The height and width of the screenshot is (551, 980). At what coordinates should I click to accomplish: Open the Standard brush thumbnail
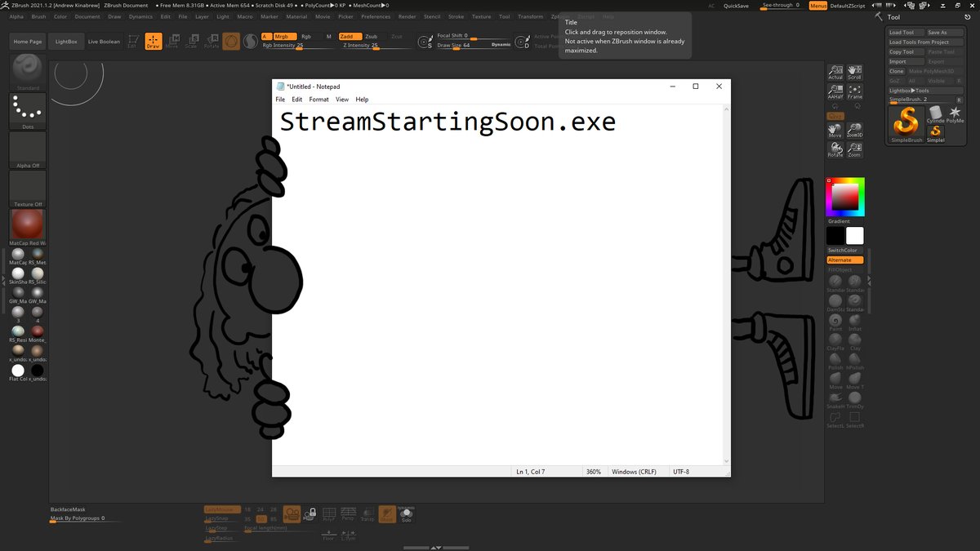tap(28, 72)
